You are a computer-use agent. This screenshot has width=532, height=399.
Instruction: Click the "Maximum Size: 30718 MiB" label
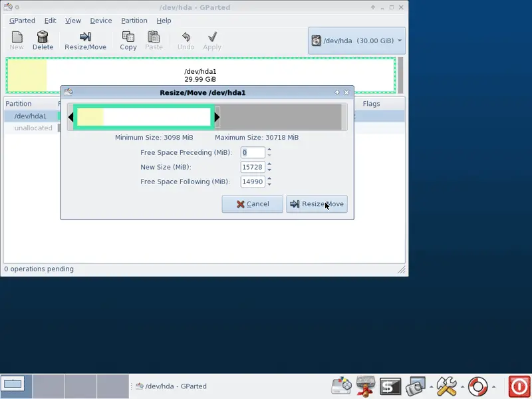pyautogui.click(x=257, y=138)
